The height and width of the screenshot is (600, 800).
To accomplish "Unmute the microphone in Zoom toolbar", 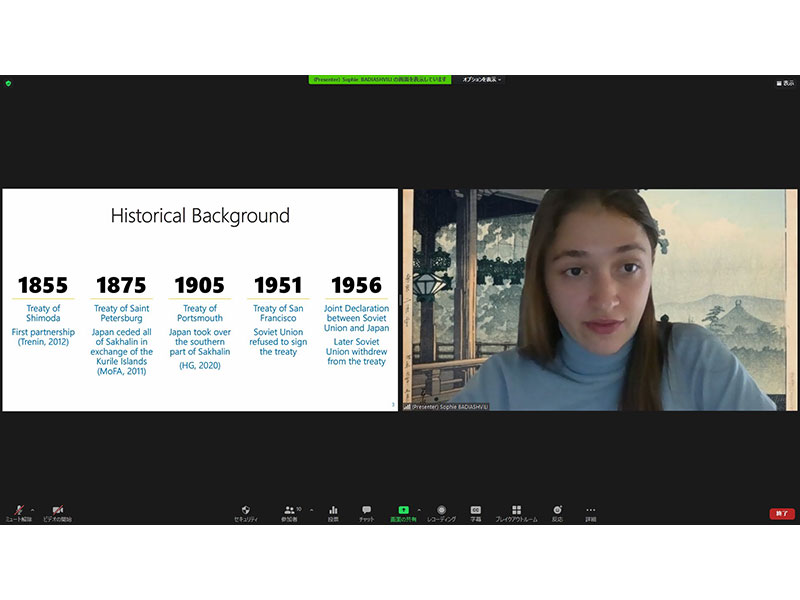I will point(19,512).
